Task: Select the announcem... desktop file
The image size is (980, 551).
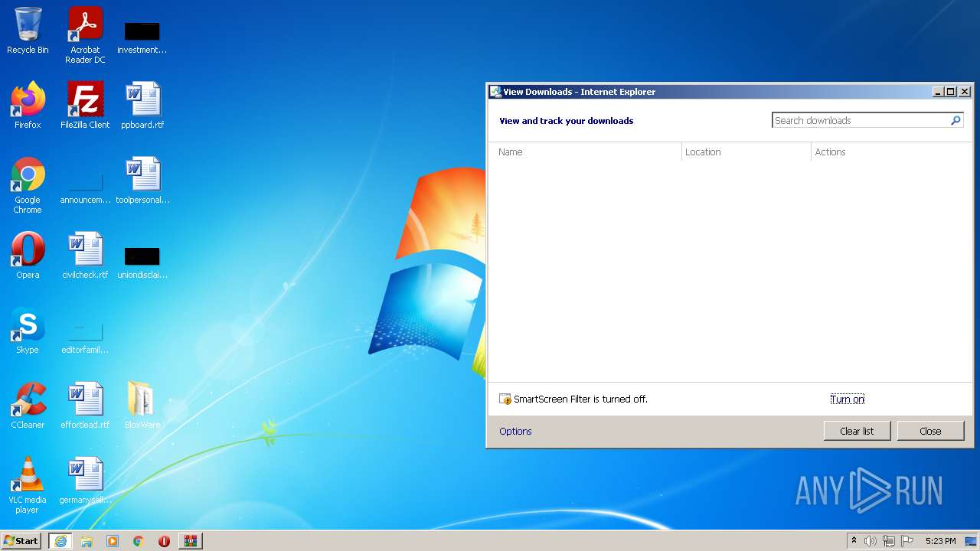Action: 85,187
